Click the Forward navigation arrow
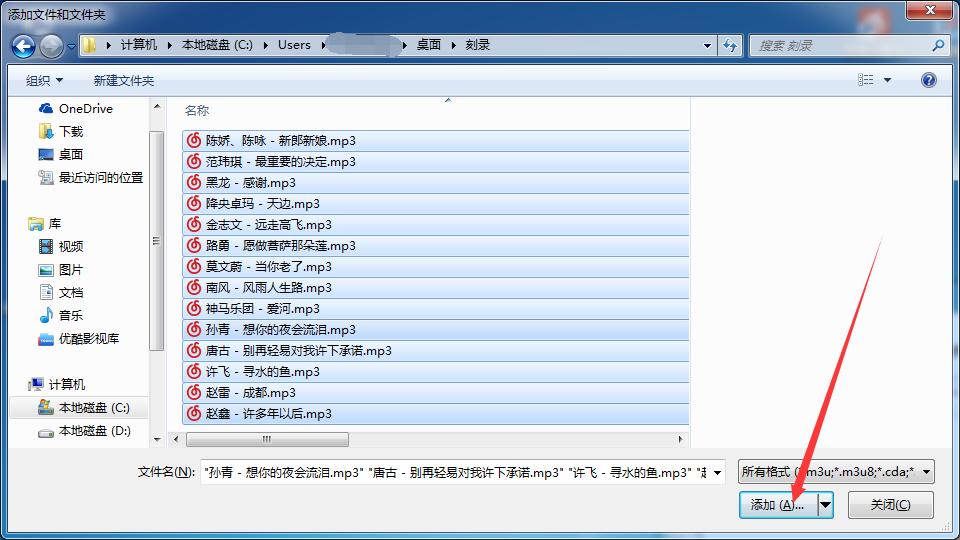This screenshot has height=540, width=960. coord(51,46)
